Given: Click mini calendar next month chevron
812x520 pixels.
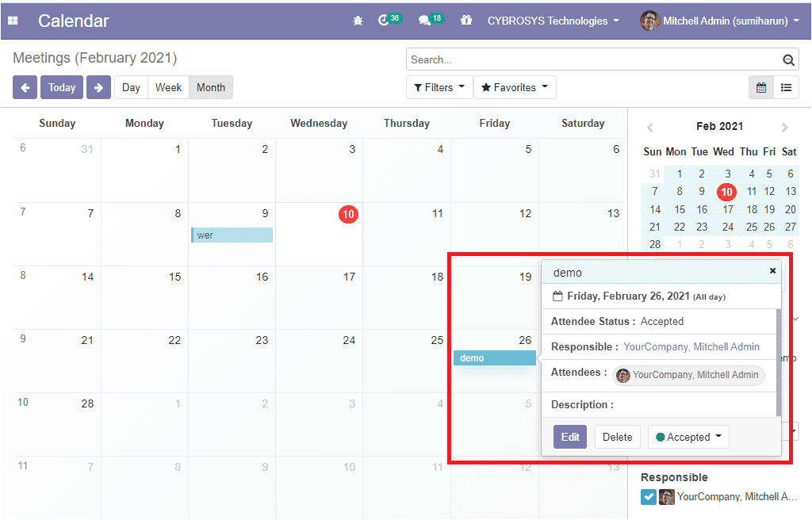Looking at the screenshot, I should click(x=785, y=127).
